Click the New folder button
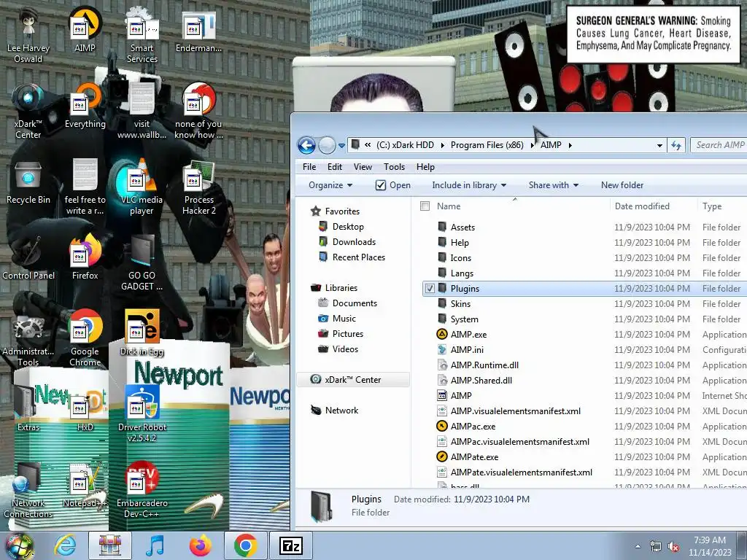The height and width of the screenshot is (560, 747). pos(622,185)
